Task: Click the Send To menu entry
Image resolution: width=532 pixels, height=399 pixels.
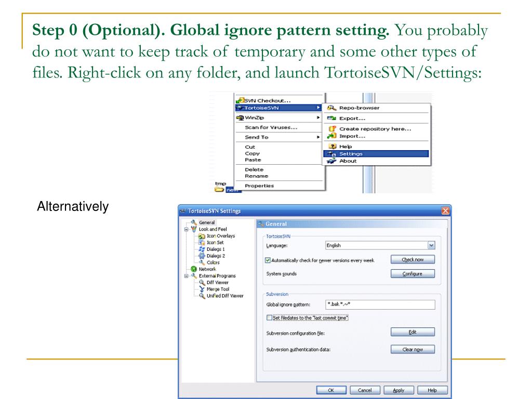Action: (257, 137)
